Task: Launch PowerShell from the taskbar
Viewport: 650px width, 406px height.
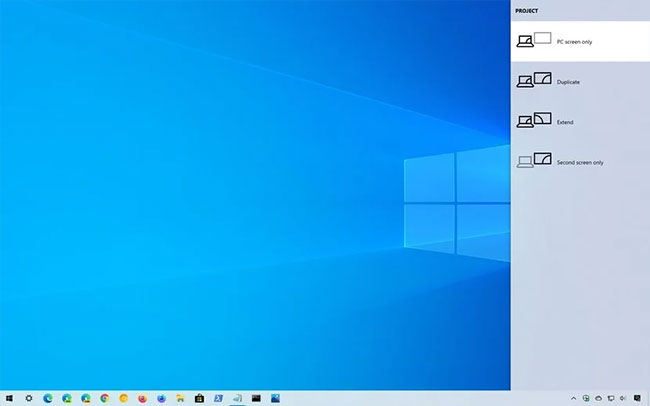Action: point(218,399)
